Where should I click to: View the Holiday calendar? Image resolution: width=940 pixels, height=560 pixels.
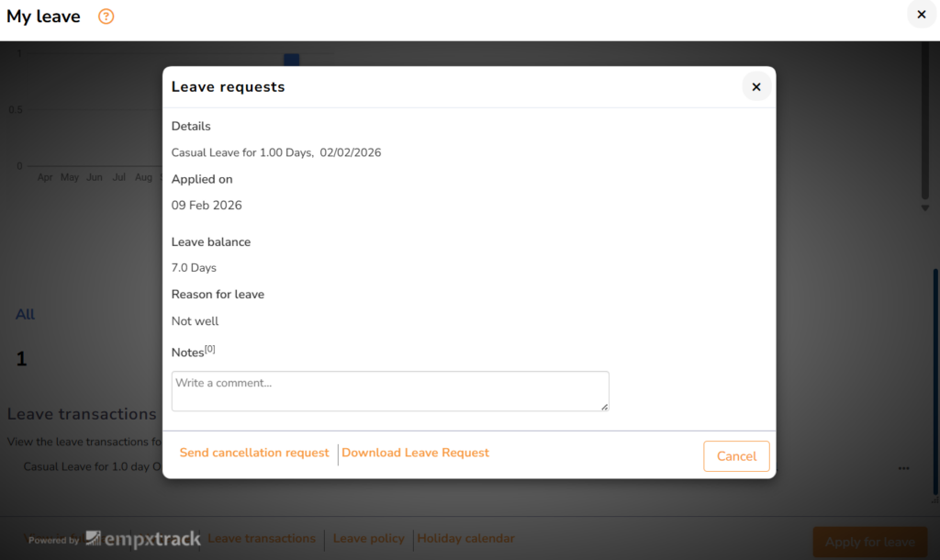coord(466,539)
